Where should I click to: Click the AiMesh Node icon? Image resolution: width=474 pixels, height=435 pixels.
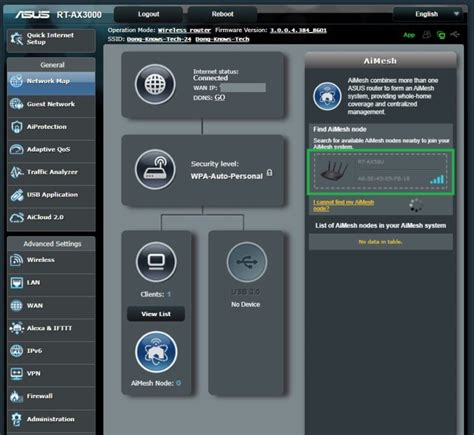pyautogui.click(x=156, y=352)
